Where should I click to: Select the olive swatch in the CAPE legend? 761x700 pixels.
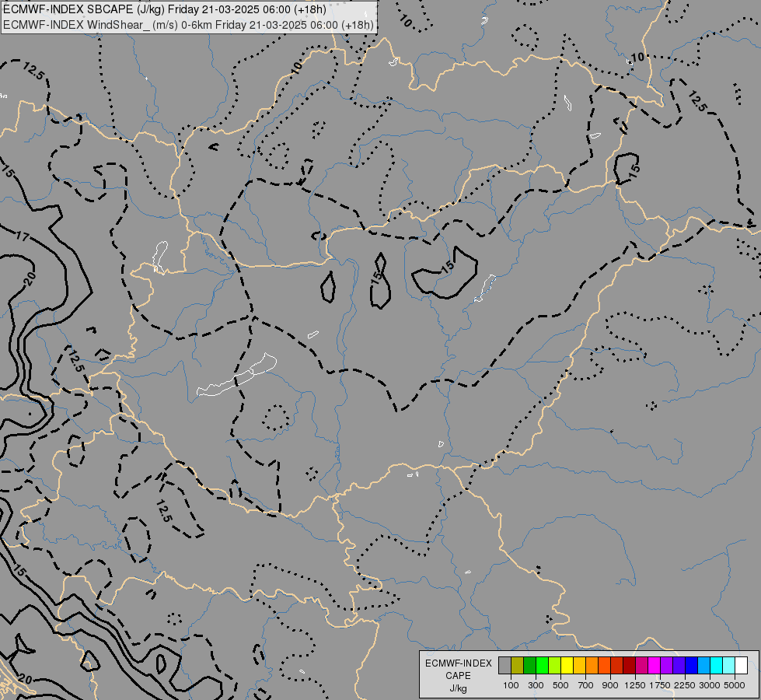(518, 665)
